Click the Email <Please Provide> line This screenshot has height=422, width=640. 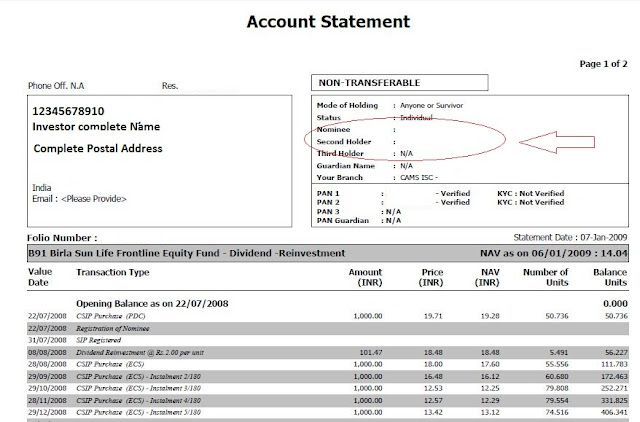tap(79, 199)
